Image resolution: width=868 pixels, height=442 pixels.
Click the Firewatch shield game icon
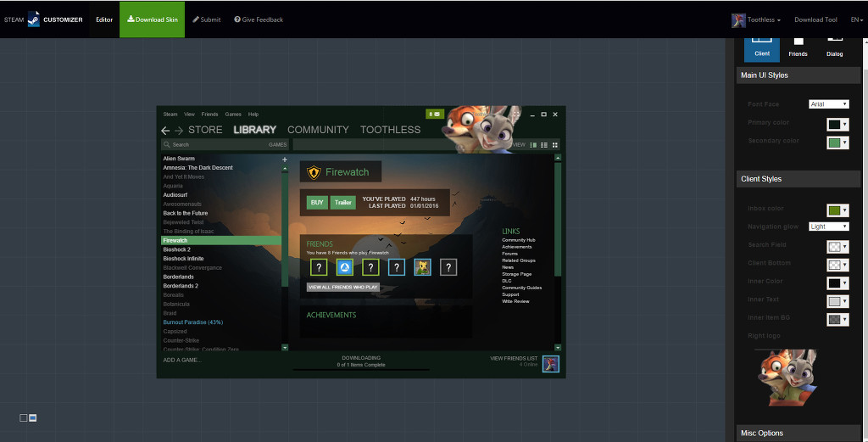pyautogui.click(x=314, y=172)
